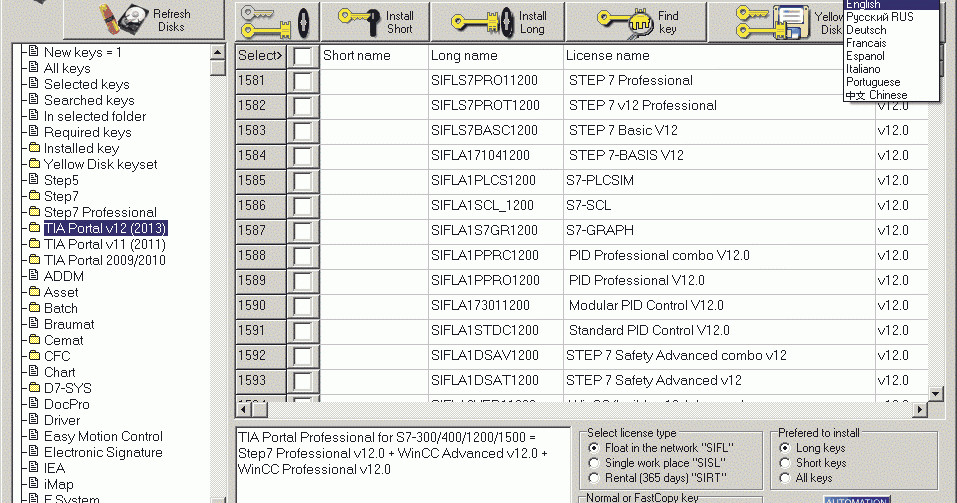The width and height of the screenshot is (957, 503).
Task: Check the box for row 1582
Action: point(303,106)
